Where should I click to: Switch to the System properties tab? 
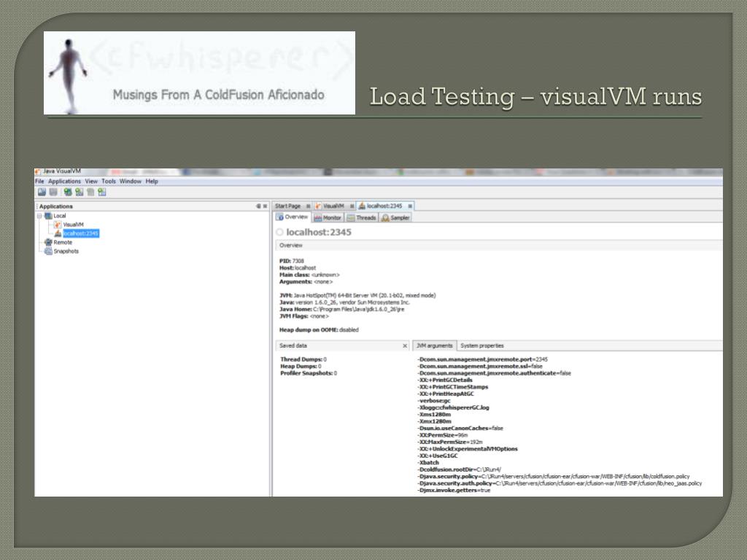pyautogui.click(x=482, y=346)
